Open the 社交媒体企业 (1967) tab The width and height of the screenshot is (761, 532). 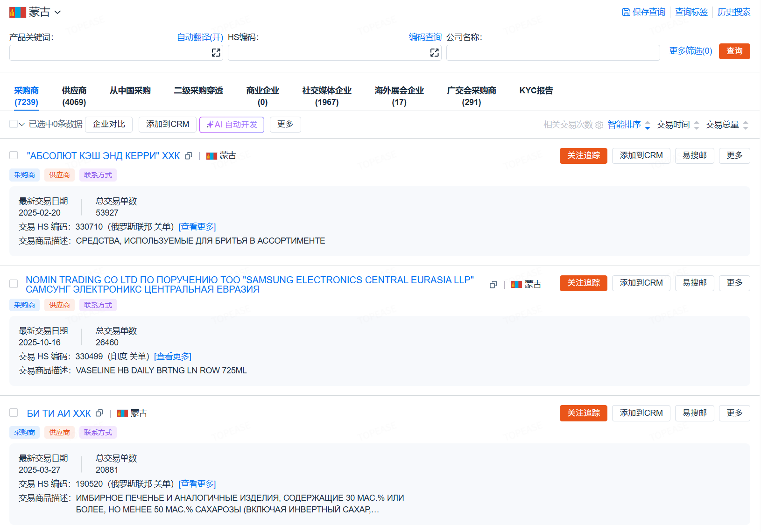tap(326, 96)
